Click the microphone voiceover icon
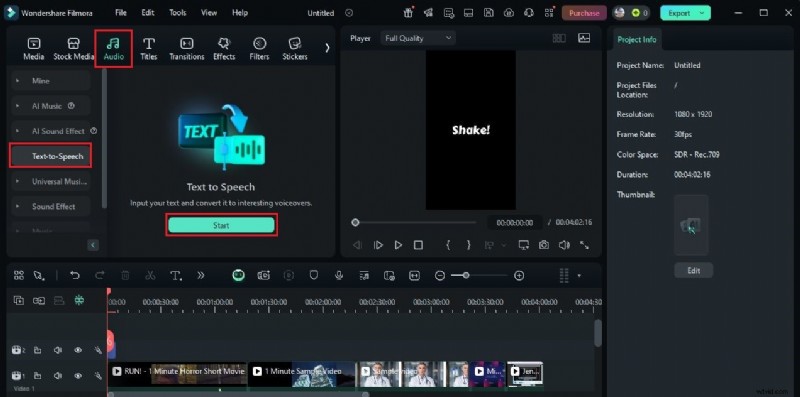Screen dimensions: 800x397 click(x=339, y=276)
